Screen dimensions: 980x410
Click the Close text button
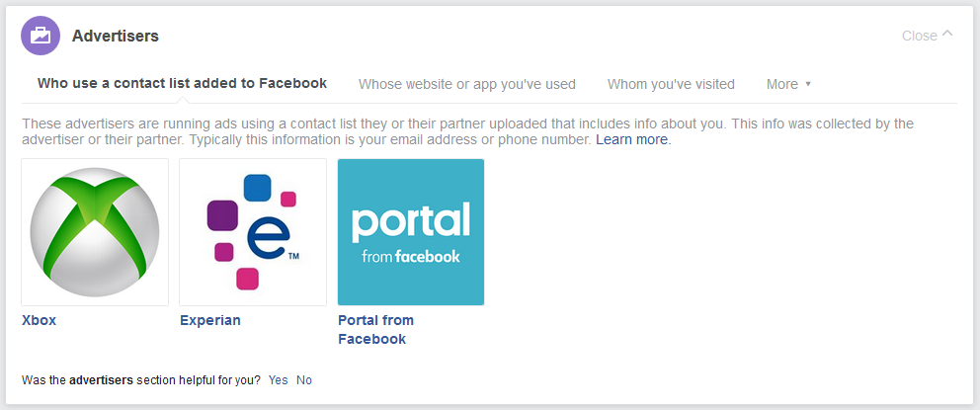919,36
